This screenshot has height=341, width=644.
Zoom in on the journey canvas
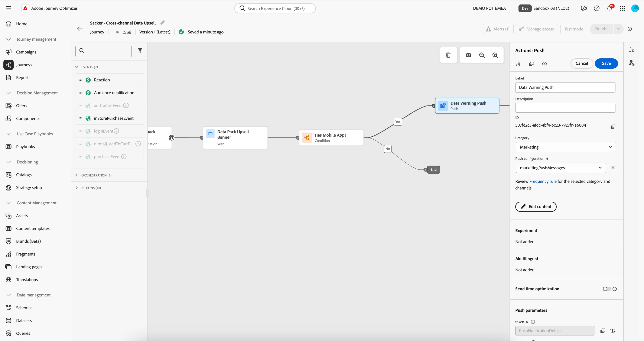(495, 55)
